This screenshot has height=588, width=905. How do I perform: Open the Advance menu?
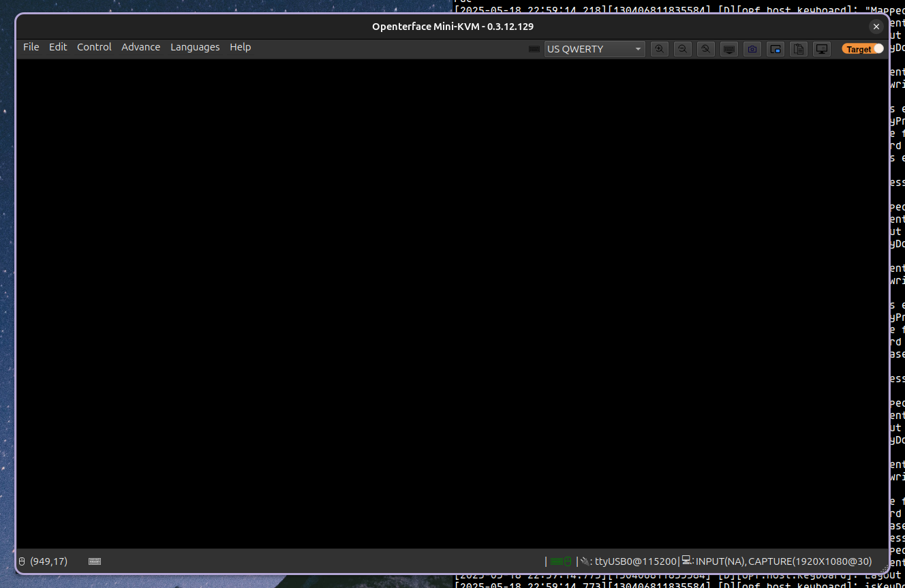click(x=141, y=47)
